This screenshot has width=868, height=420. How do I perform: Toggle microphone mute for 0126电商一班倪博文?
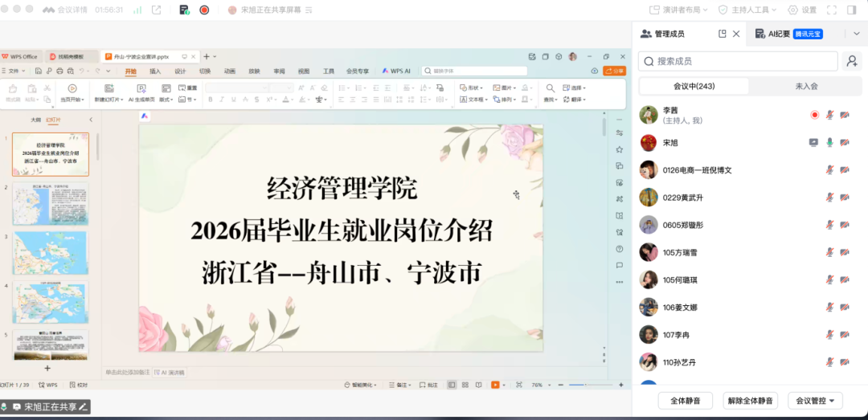[829, 170]
